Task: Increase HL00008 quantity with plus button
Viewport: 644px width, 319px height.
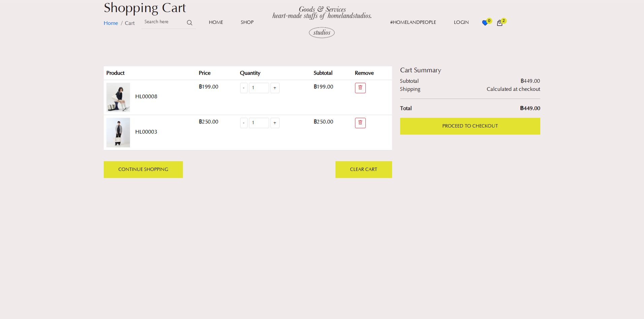Action: coord(275,88)
